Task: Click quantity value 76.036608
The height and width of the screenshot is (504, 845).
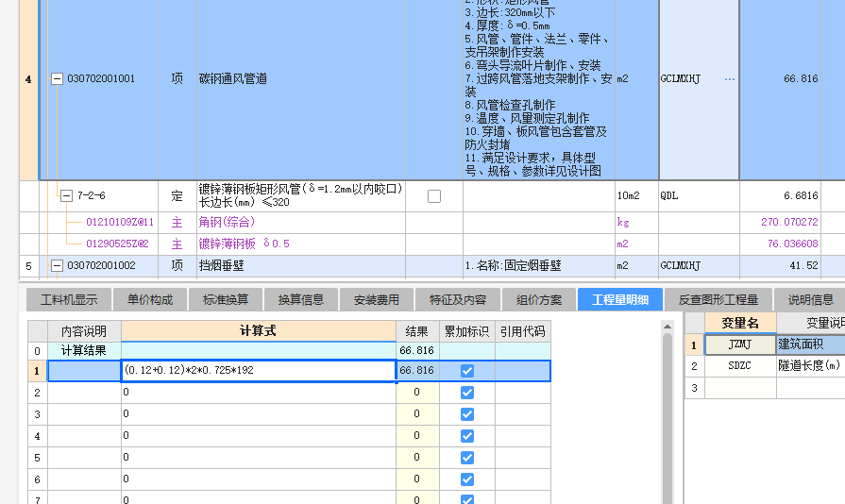Action: point(793,244)
